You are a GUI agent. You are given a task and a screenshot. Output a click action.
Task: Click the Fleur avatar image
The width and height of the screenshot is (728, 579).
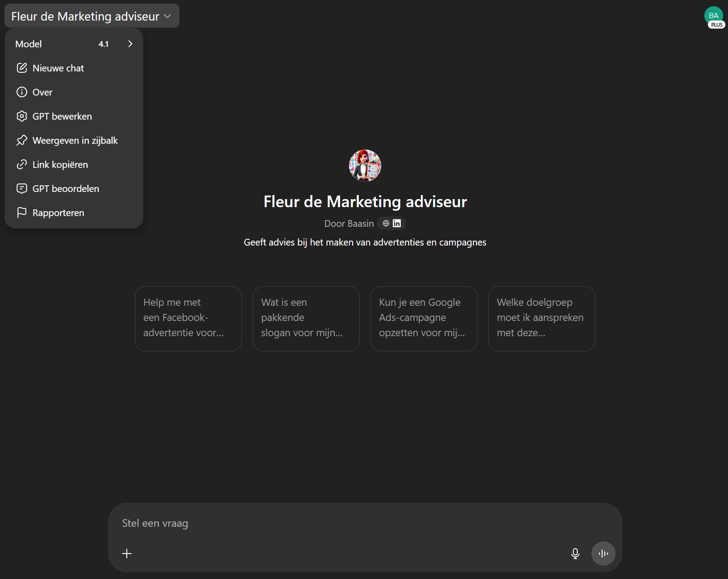365,166
